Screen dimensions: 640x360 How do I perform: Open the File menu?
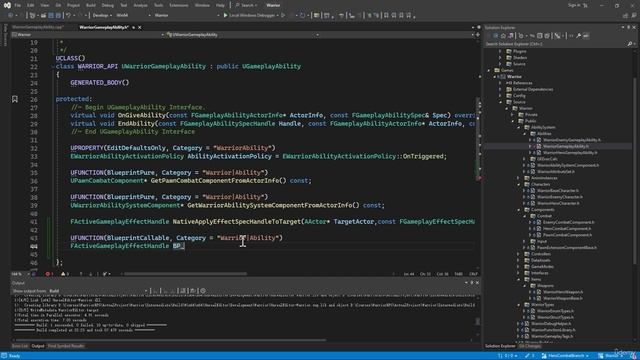tap(18, 5)
